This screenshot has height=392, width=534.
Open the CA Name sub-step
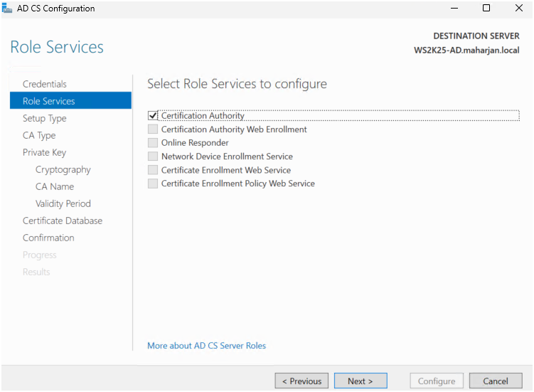tap(54, 186)
